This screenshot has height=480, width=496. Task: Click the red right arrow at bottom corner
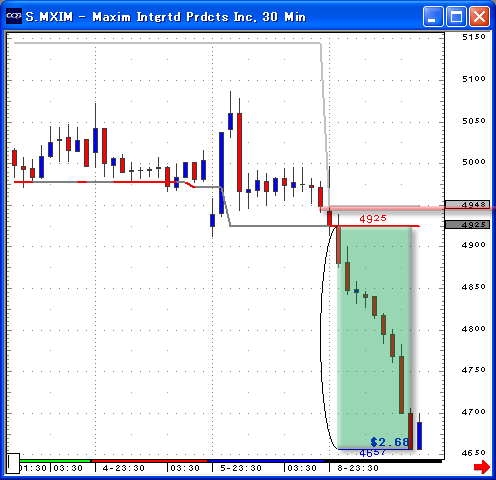tap(482, 467)
